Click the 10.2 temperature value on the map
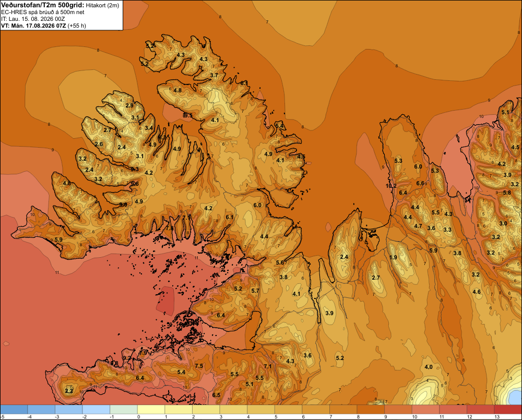Viewport: 522px width, 420px height. click(x=391, y=186)
